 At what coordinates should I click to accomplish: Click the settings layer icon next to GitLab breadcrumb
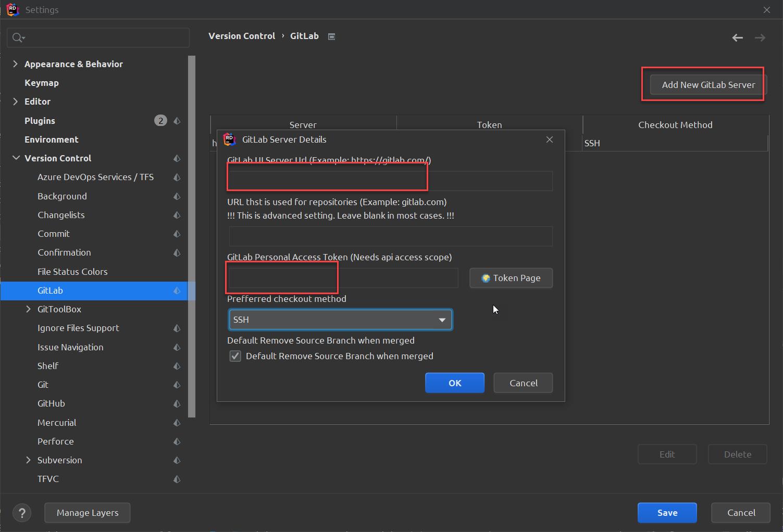[331, 36]
